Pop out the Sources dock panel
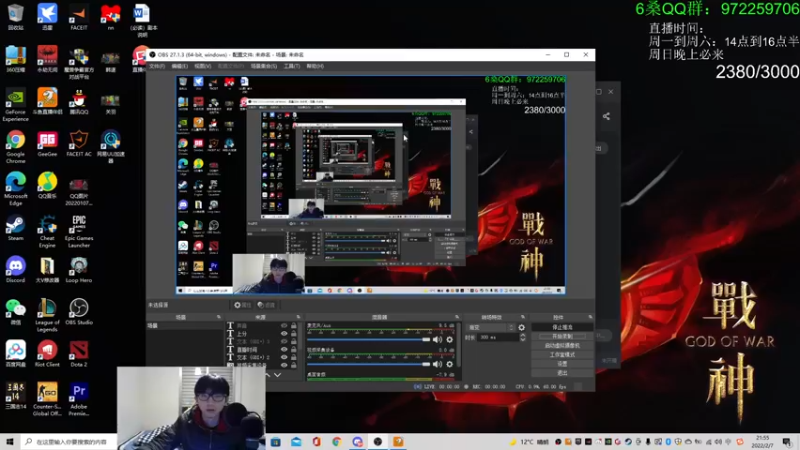The height and width of the screenshot is (450, 800). point(298,317)
